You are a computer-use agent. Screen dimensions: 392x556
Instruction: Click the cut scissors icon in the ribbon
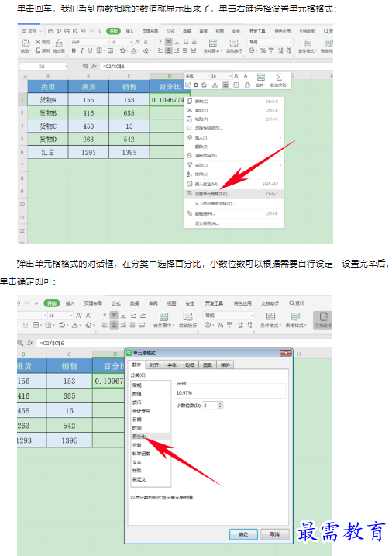(37, 42)
